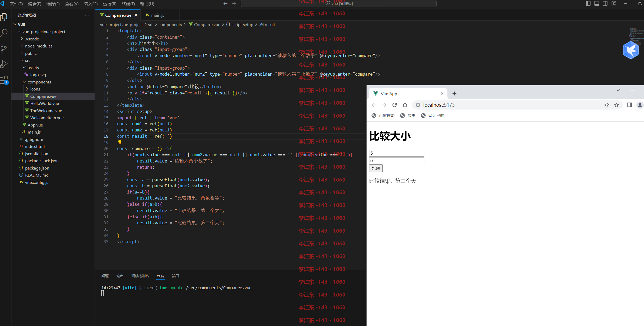Switch to the 调试控制台 panel tab
Viewport: 644px width, 326px height.
click(140, 276)
